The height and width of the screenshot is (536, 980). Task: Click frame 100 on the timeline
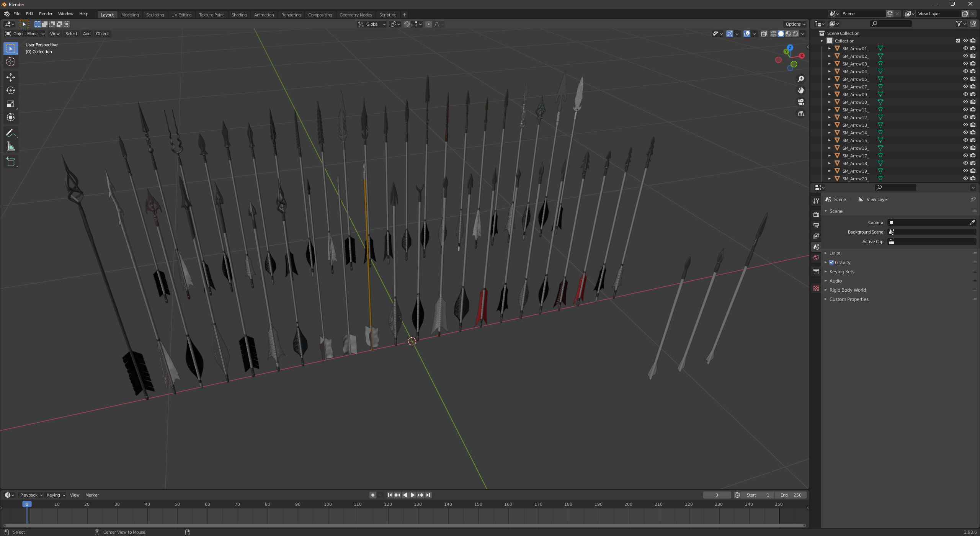[328, 505]
